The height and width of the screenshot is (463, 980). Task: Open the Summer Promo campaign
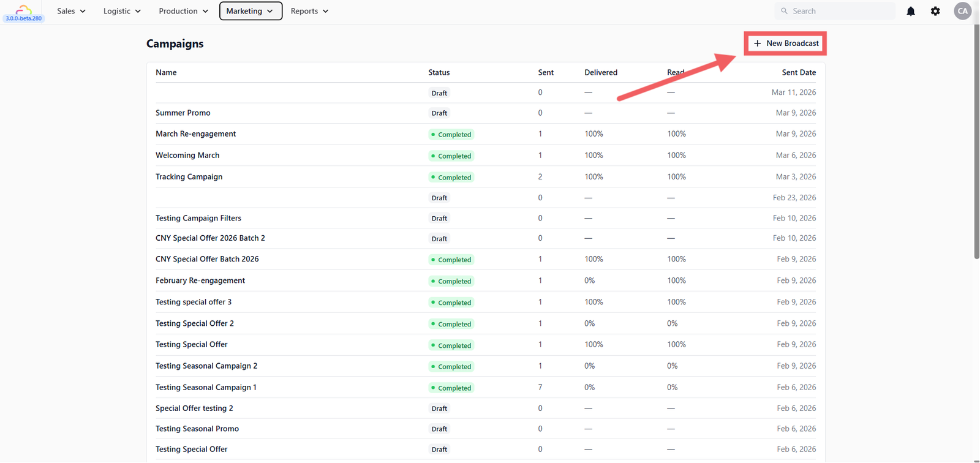point(183,113)
